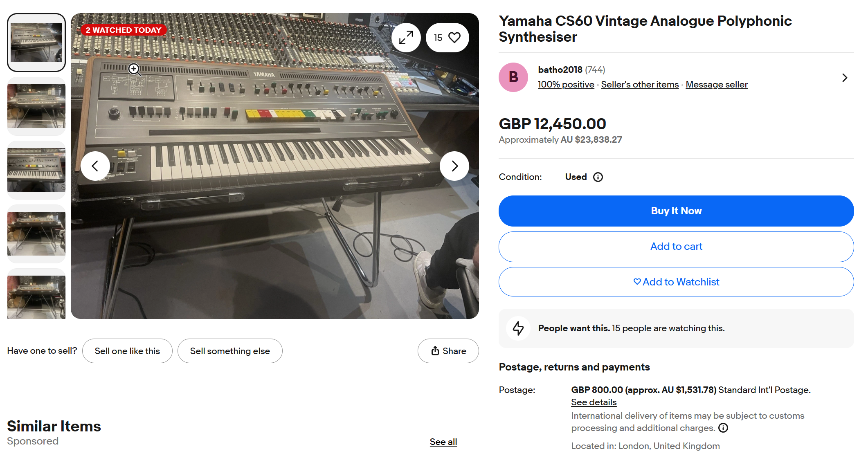The width and height of the screenshot is (868, 458).
Task: See details of postage costs
Action: point(594,402)
